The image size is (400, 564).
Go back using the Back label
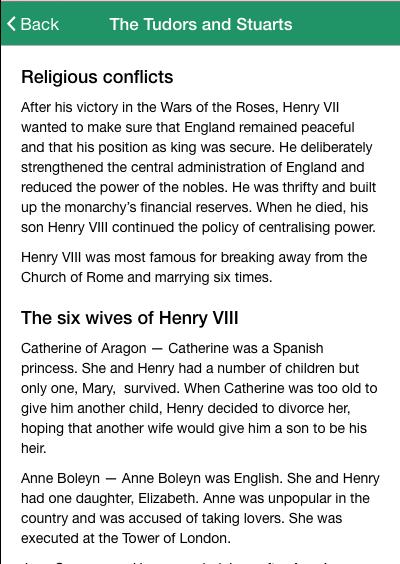pyautogui.click(x=40, y=24)
